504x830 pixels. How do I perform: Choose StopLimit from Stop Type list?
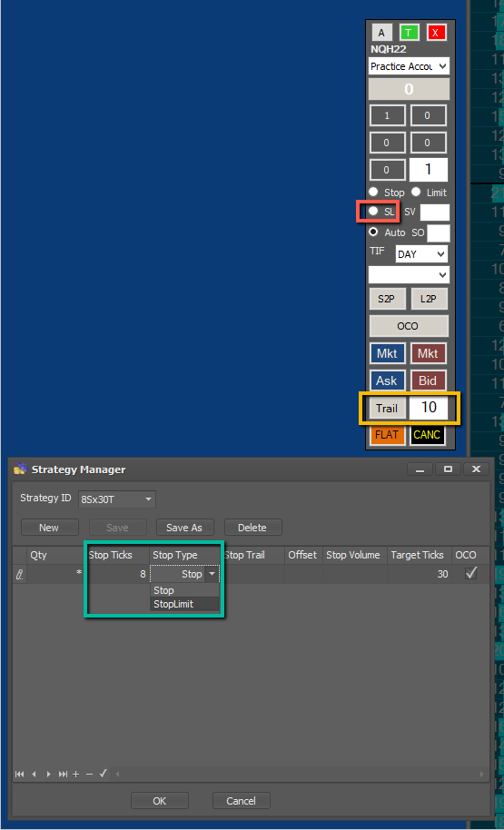pyautogui.click(x=184, y=604)
